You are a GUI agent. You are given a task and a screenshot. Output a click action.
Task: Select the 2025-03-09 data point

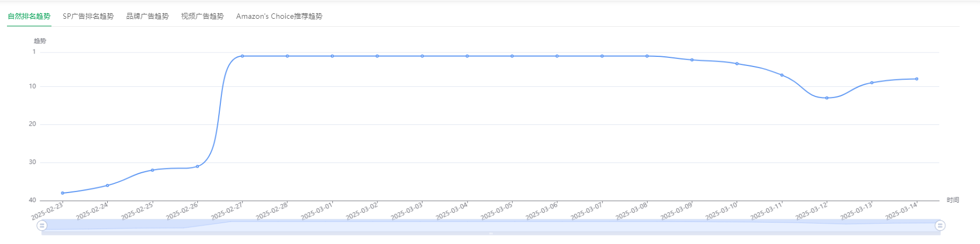(x=692, y=60)
